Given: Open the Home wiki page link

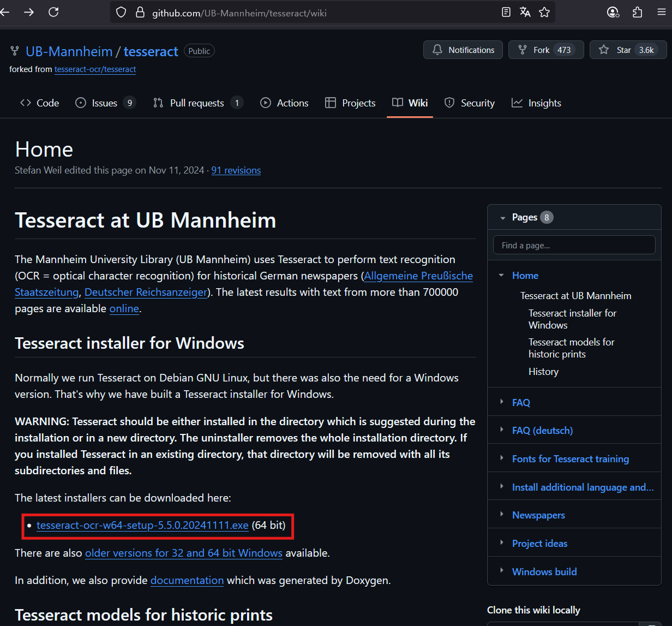Looking at the screenshot, I should [525, 276].
